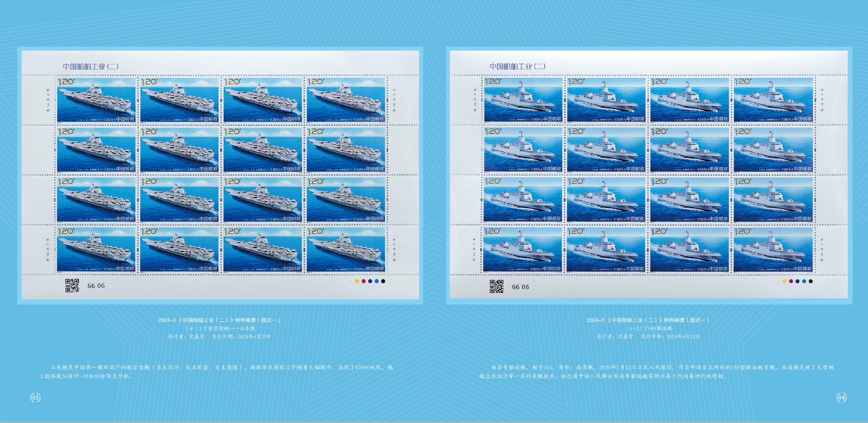
Task: Click the (4-2) T 055驱逐舰 caption line
Action: pos(649,328)
